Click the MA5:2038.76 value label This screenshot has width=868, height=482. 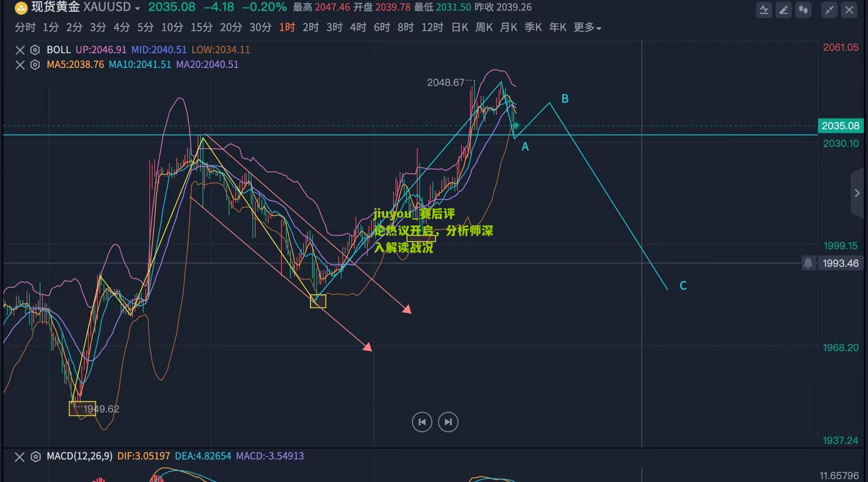tap(75, 65)
